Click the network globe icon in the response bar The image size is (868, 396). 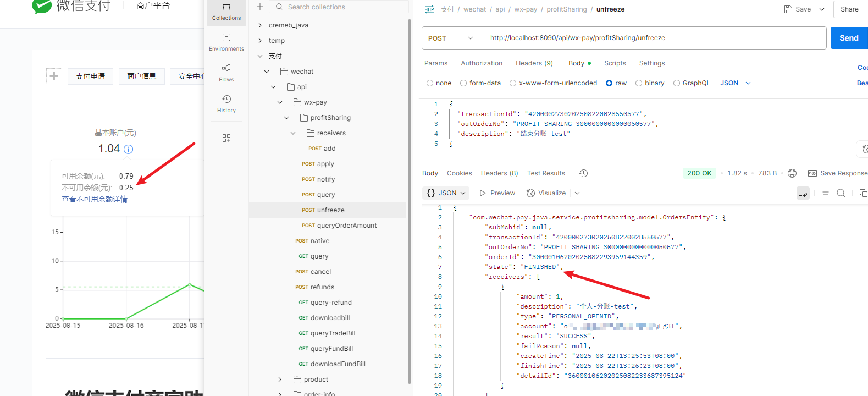point(792,173)
